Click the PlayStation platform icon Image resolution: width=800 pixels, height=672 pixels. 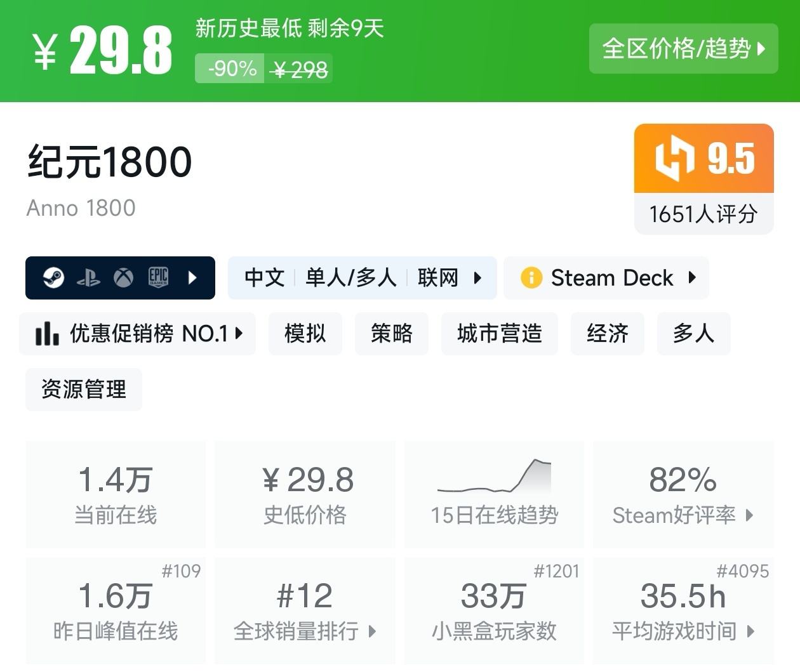pos(90,277)
